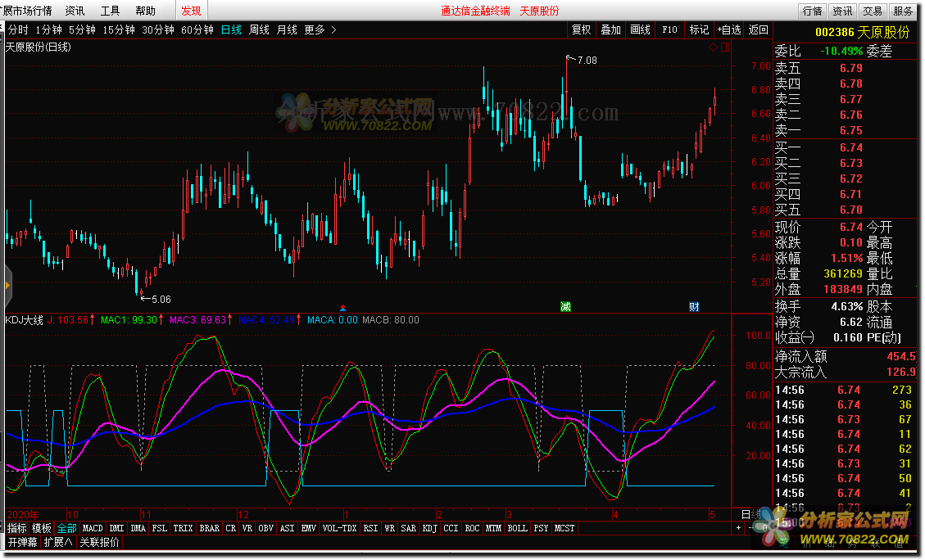The height and width of the screenshot is (560, 925).
Task: Select the 1分钟 timeframe
Action: pos(48,29)
